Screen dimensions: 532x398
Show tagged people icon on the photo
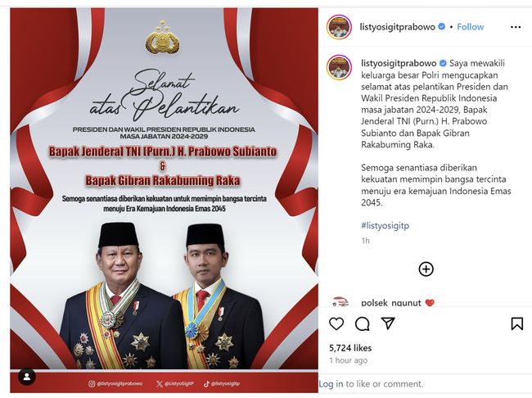(x=27, y=377)
